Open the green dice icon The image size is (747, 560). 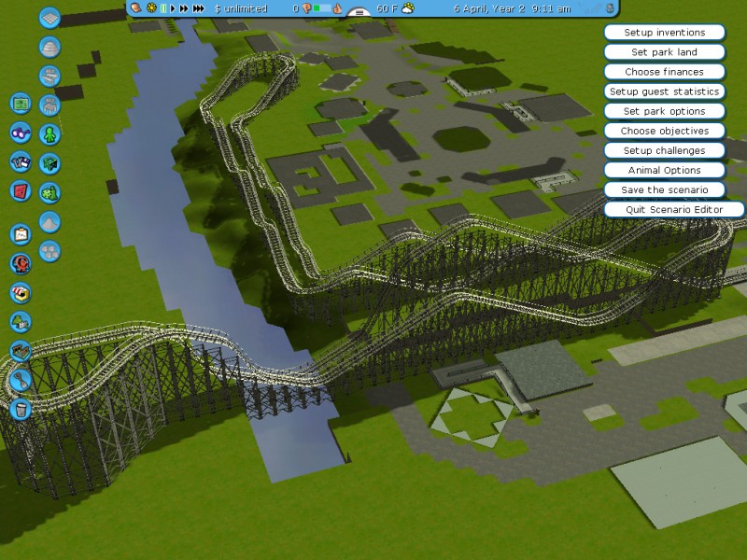pos(49,193)
